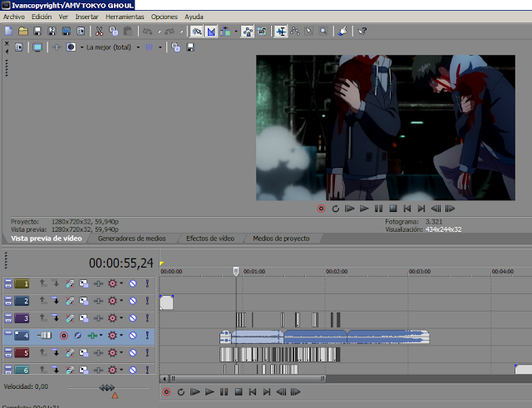Click the timeline horizontal scrollbar thumb
This screenshot has height=408, width=532.
coord(247,378)
